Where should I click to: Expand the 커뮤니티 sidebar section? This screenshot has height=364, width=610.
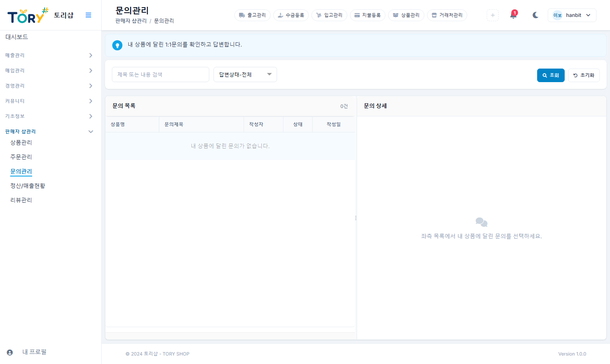(49, 101)
